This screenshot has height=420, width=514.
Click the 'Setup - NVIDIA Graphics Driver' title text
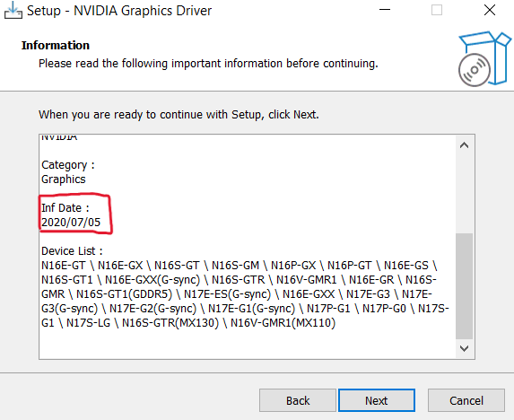click(119, 11)
